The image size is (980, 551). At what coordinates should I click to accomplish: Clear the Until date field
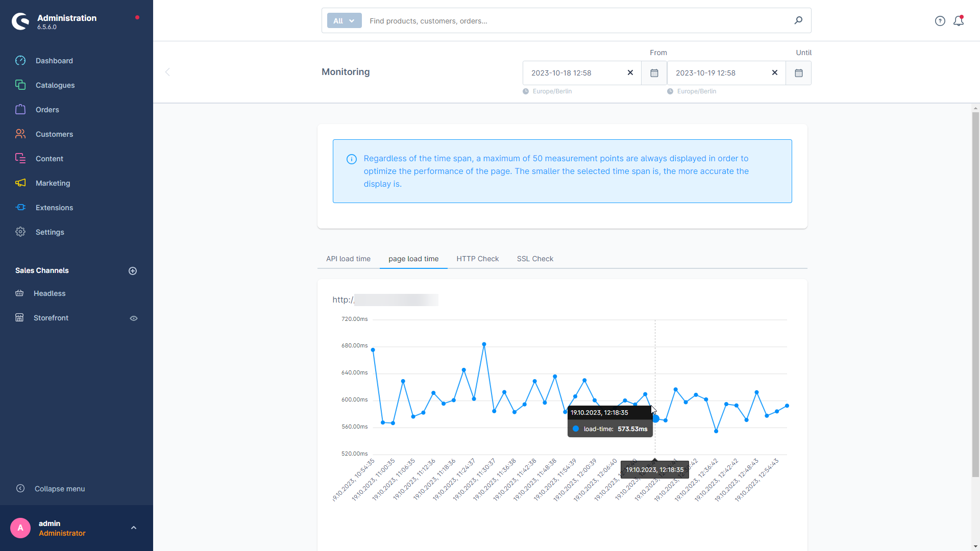(x=774, y=72)
